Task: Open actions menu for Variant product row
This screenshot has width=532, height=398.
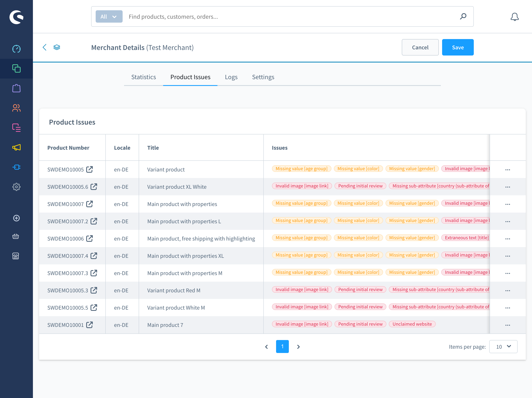Action: [x=508, y=170]
